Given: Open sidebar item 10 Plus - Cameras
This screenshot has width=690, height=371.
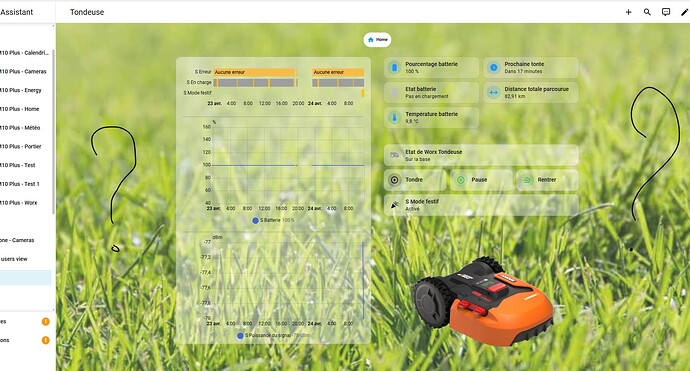Looking at the screenshot, I should click(x=26, y=71).
